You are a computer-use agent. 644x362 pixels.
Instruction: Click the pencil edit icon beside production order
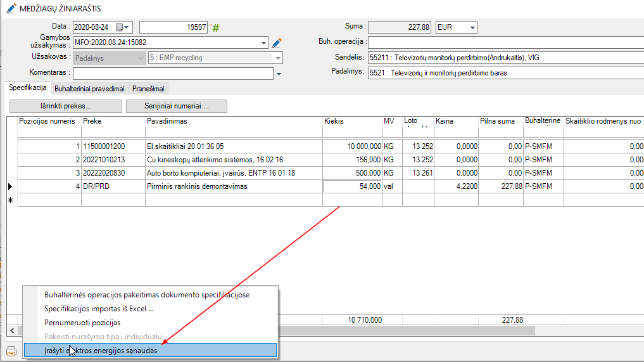pyautogui.click(x=276, y=43)
